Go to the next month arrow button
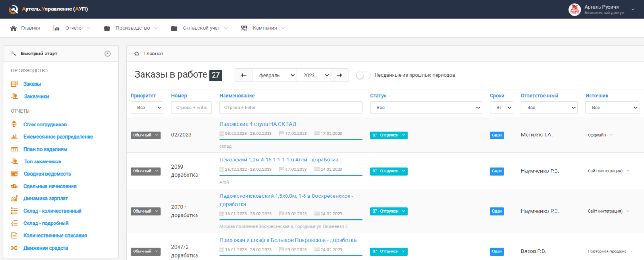 pyautogui.click(x=339, y=75)
